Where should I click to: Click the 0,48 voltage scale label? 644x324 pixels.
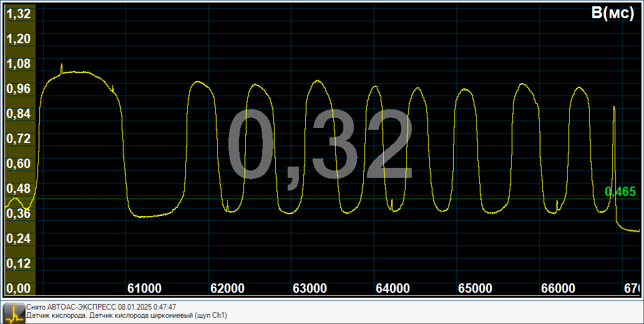pyautogui.click(x=19, y=189)
